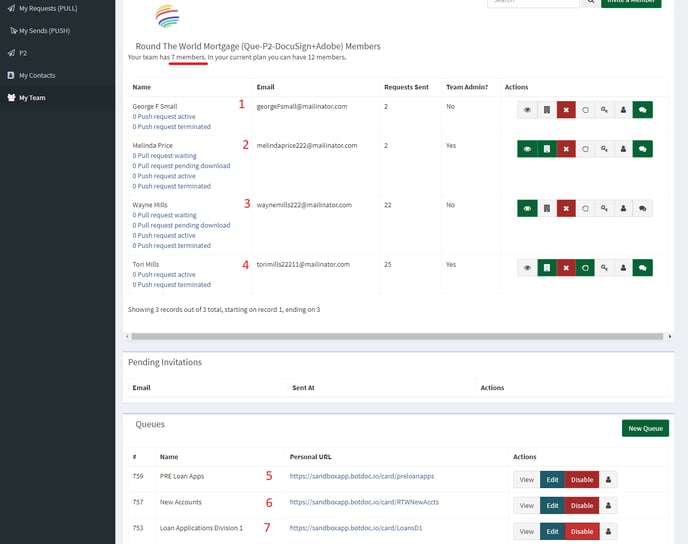Screen dimensions: 688x544
Task: Click the chat bubbles icon for Wayne Mills
Action: (x=642, y=208)
